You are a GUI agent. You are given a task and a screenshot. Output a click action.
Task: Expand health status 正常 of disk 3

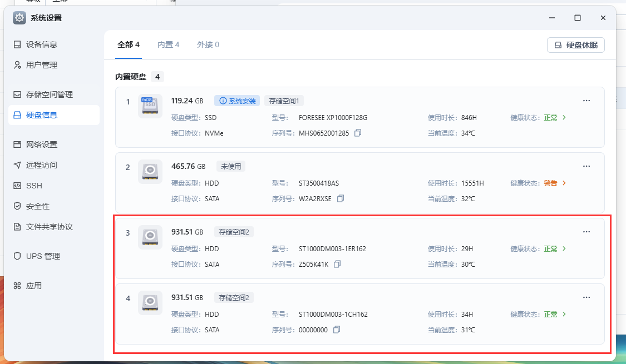(x=564, y=248)
